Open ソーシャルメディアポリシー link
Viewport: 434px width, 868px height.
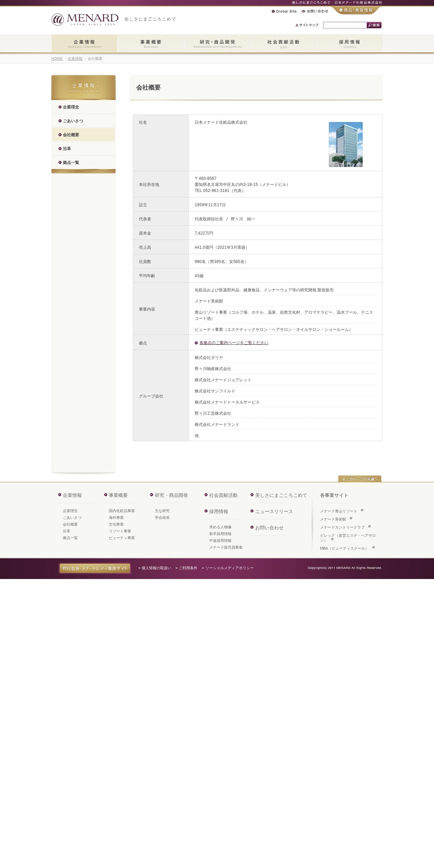point(230,568)
